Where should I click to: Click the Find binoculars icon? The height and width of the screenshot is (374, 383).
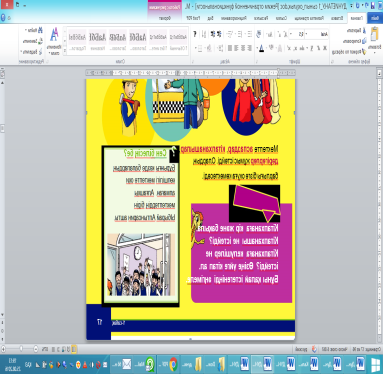pyautogui.click(x=40, y=30)
